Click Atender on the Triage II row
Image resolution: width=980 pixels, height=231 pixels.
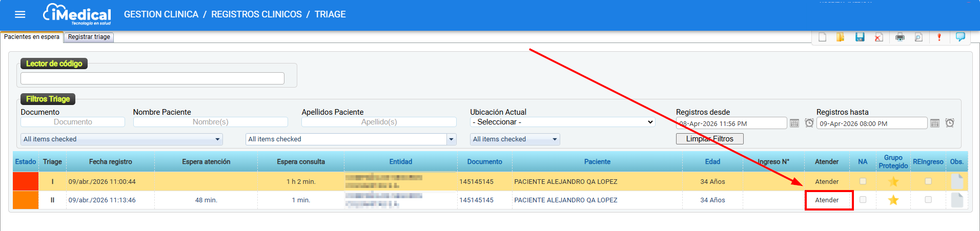pyautogui.click(x=827, y=200)
